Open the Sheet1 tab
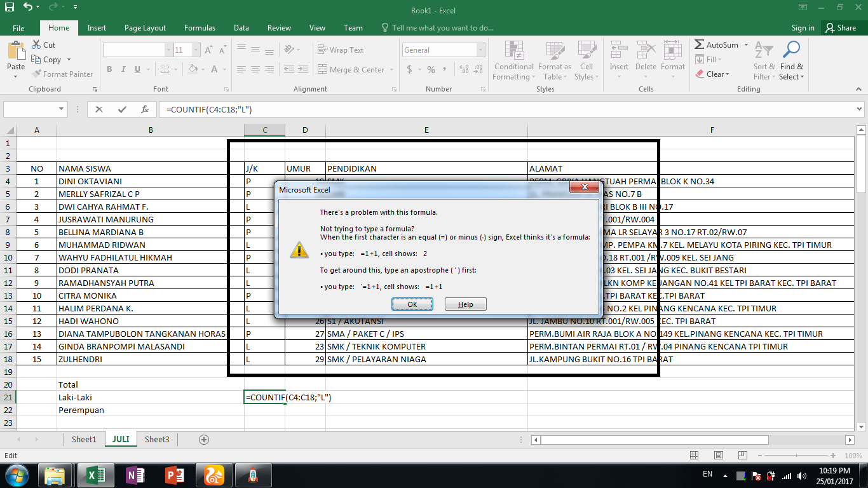This screenshot has width=868, height=488. coord(84,439)
